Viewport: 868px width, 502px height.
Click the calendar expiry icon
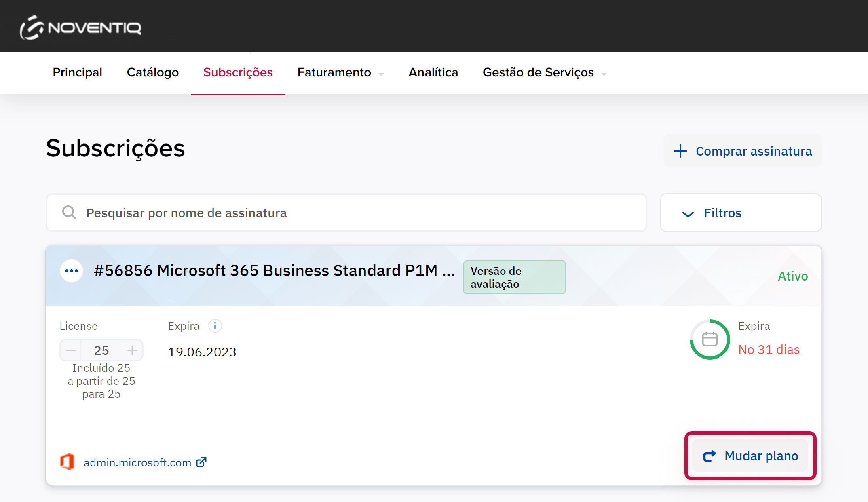(x=710, y=339)
